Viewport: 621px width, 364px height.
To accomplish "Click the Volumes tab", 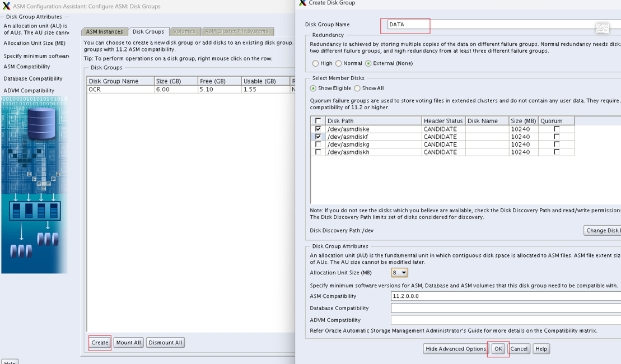I will (x=184, y=32).
